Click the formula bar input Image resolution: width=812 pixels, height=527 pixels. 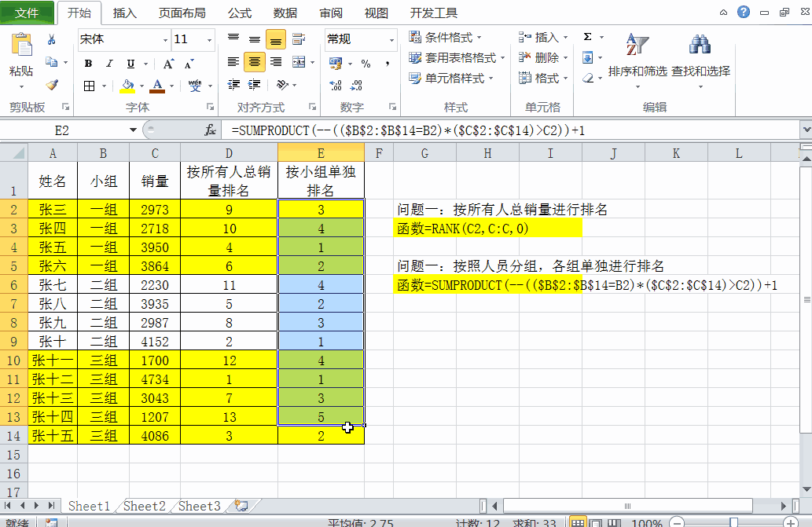[x=510, y=130]
